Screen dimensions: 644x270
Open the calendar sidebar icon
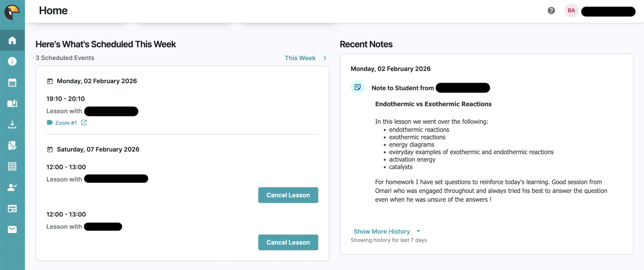click(x=12, y=82)
